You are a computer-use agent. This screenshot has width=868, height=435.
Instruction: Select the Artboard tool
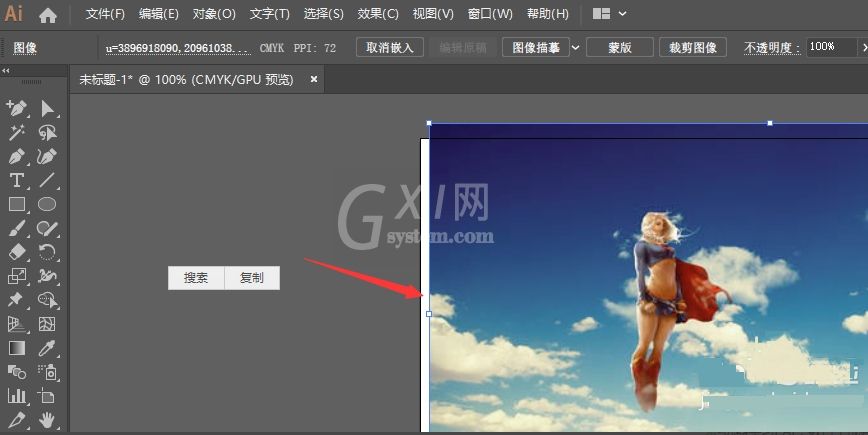pyautogui.click(x=48, y=396)
